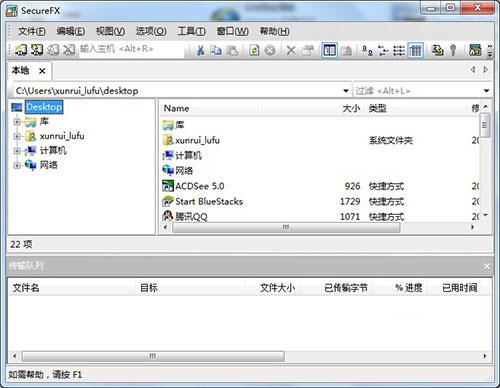Click the file list horizontal scrollbar
Screen dimensions: 500x388
[286, 227]
